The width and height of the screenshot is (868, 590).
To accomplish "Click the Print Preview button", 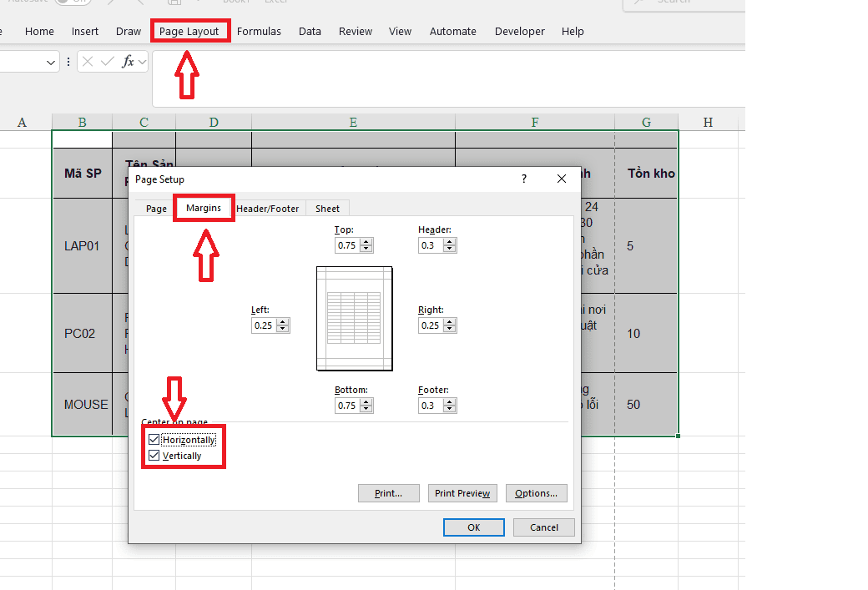I will 462,493.
